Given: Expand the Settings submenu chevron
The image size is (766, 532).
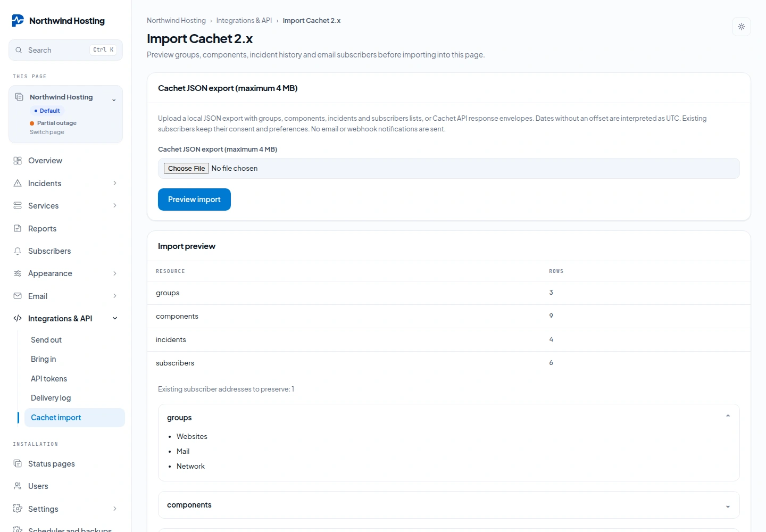Looking at the screenshot, I should click(x=115, y=509).
